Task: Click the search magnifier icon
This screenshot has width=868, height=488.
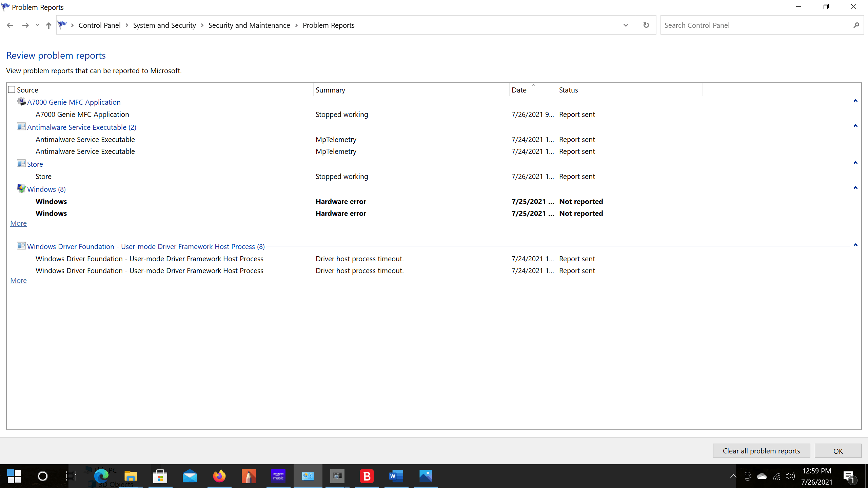Action: [856, 25]
